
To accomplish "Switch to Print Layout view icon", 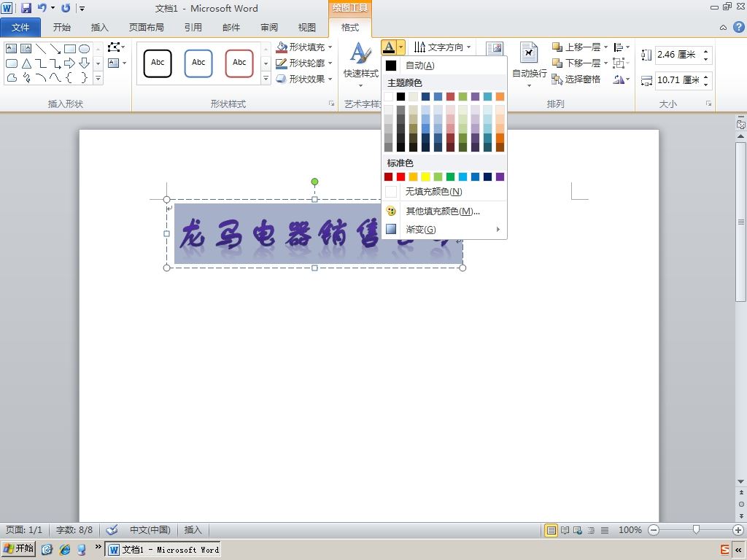I will pyautogui.click(x=551, y=530).
